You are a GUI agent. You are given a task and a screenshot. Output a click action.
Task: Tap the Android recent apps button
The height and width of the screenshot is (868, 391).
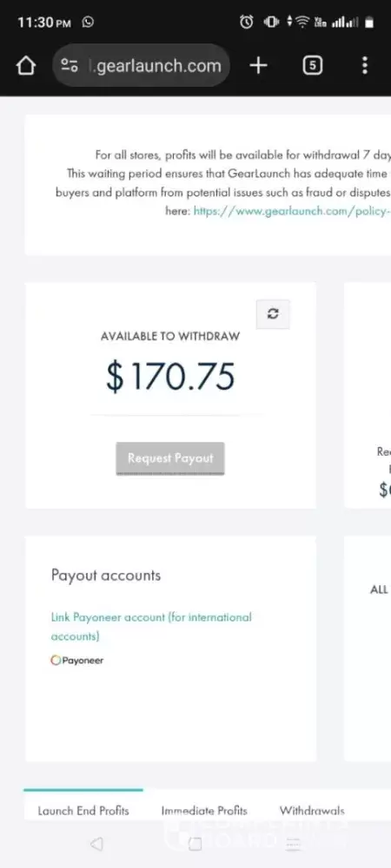[293, 844]
